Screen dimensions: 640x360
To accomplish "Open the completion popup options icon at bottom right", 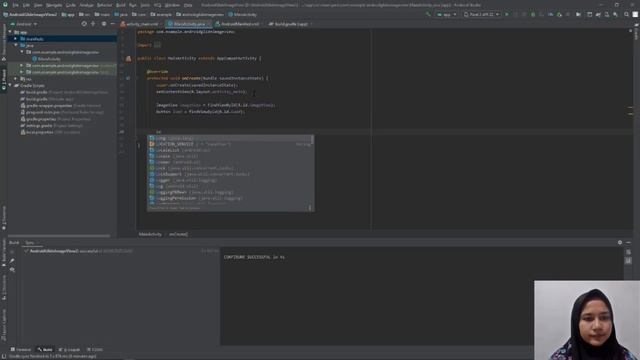I will 310,208.
